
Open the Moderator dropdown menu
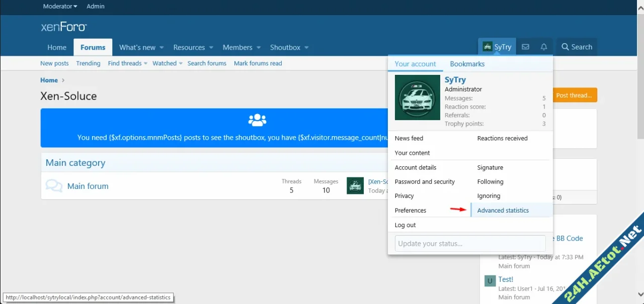[x=60, y=7]
